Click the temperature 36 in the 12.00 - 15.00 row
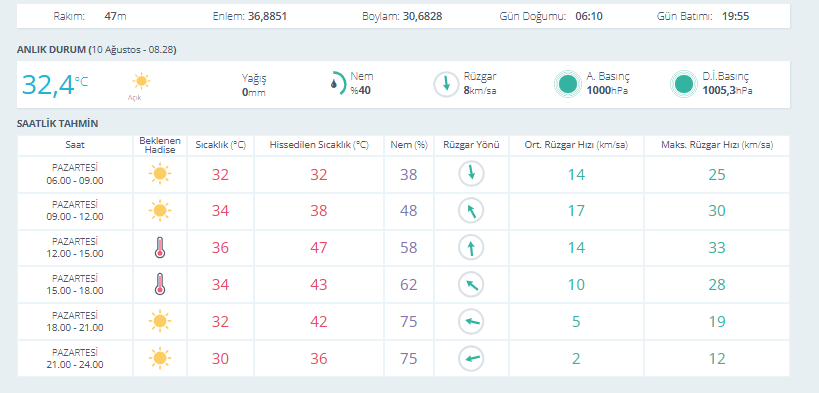 click(x=220, y=248)
